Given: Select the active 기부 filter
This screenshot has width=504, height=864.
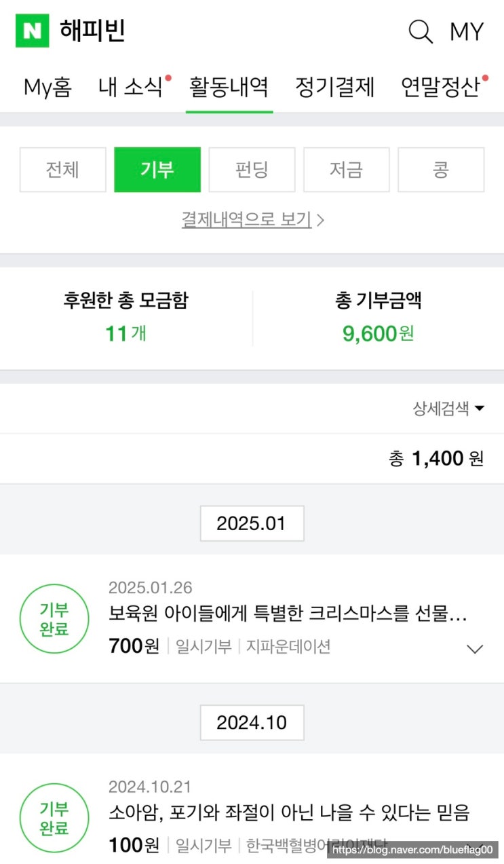Looking at the screenshot, I should click(x=157, y=170).
